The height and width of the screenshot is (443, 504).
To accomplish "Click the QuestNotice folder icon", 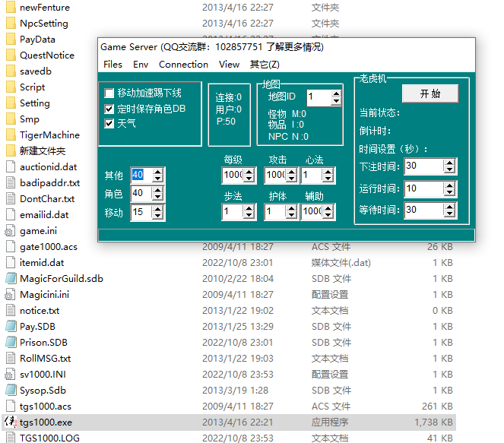I will coord(11,55).
